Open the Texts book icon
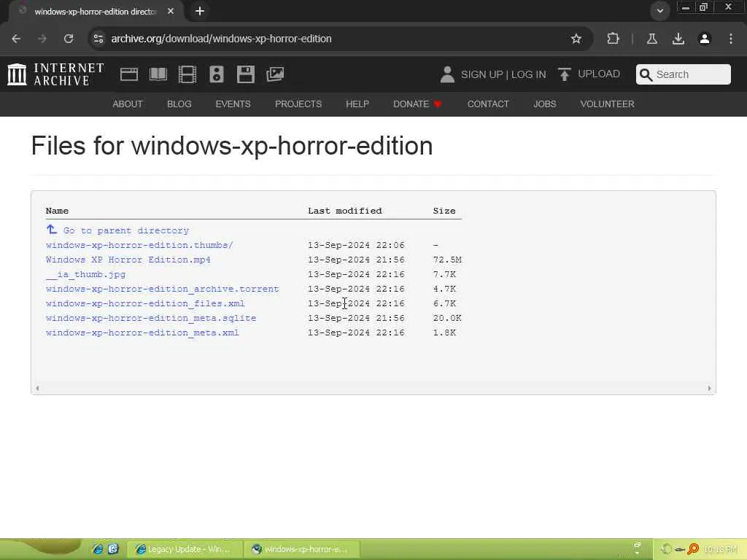 pyautogui.click(x=158, y=74)
